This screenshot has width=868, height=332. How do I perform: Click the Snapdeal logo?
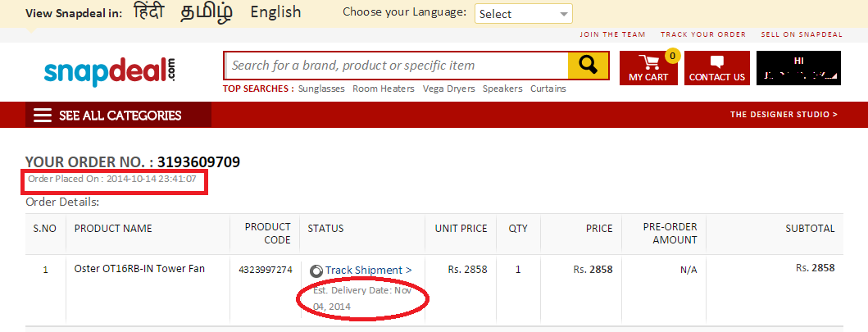coord(110,71)
